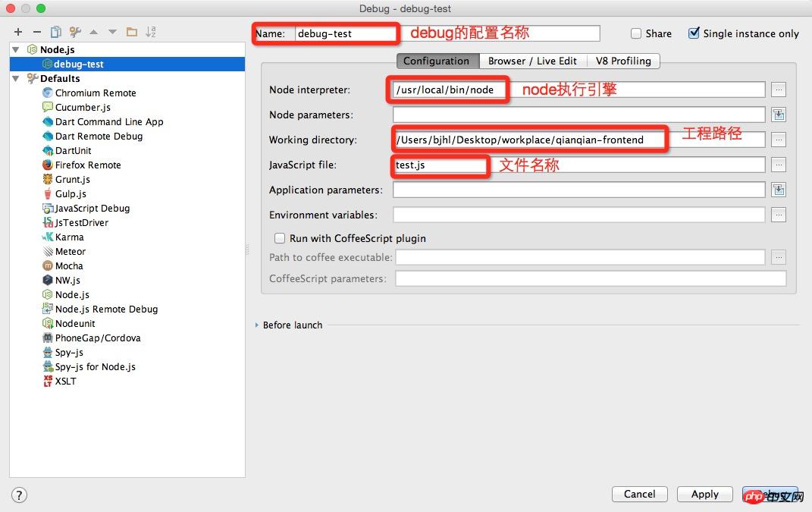Click the Cancel button
Image resolution: width=812 pixels, height=512 pixels.
pos(640,494)
